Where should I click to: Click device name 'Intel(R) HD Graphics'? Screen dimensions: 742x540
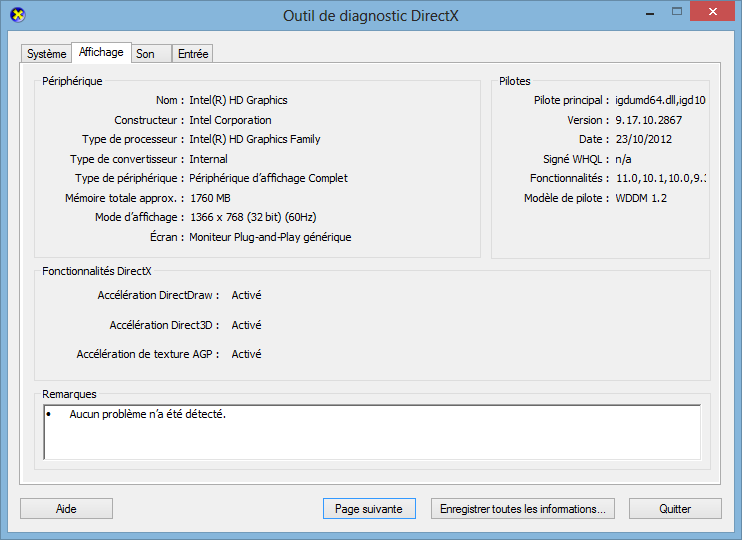(x=238, y=100)
